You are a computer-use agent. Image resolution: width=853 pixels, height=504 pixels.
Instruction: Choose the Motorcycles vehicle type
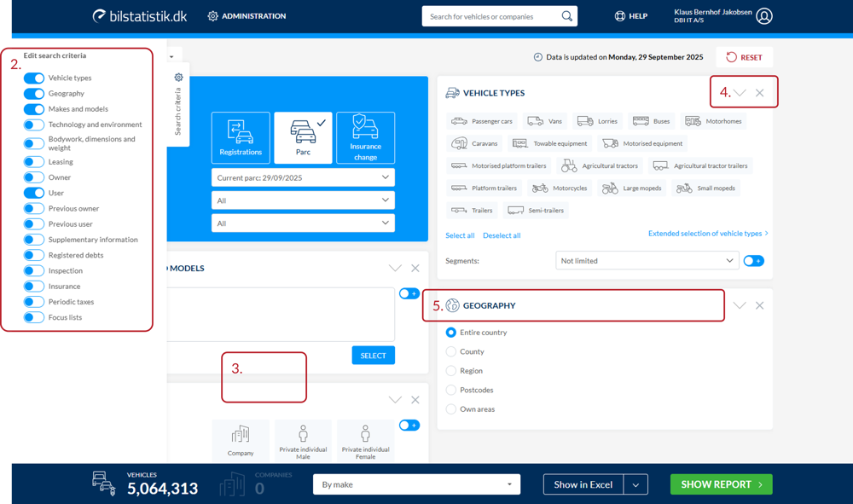click(560, 188)
